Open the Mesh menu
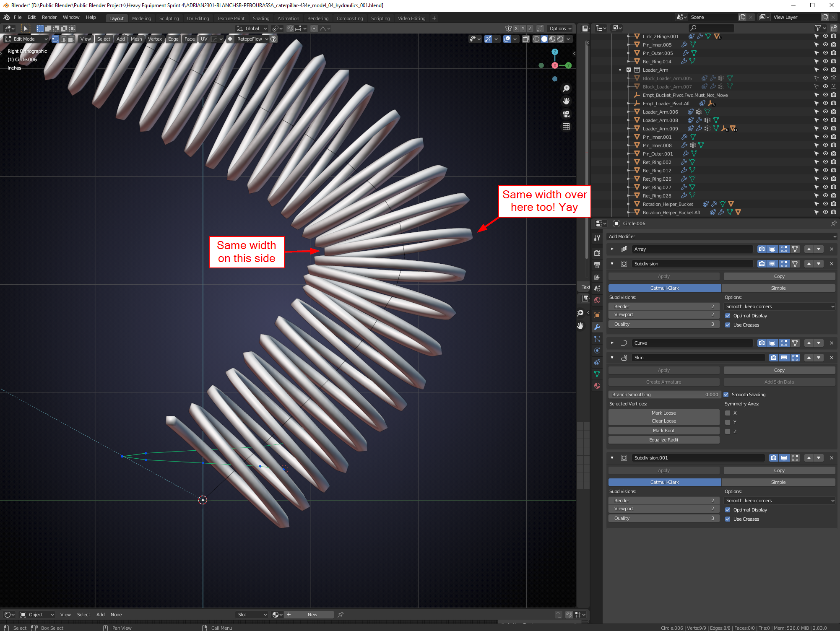840x631 pixels. point(136,39)
